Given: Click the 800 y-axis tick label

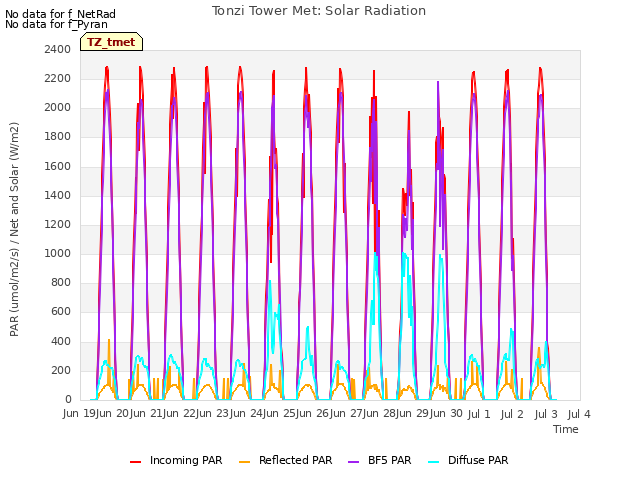Looking at the screenshot, I should coord(61,282).
